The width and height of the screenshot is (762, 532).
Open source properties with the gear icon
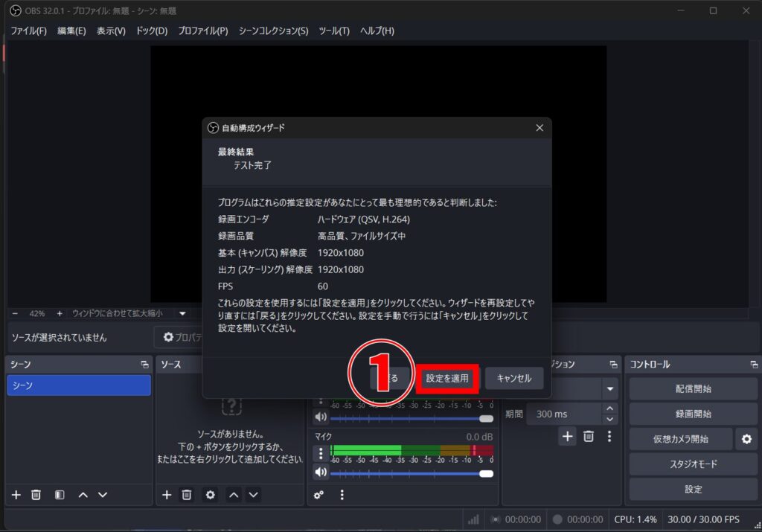pyautogui.click(x=209, y=495)
